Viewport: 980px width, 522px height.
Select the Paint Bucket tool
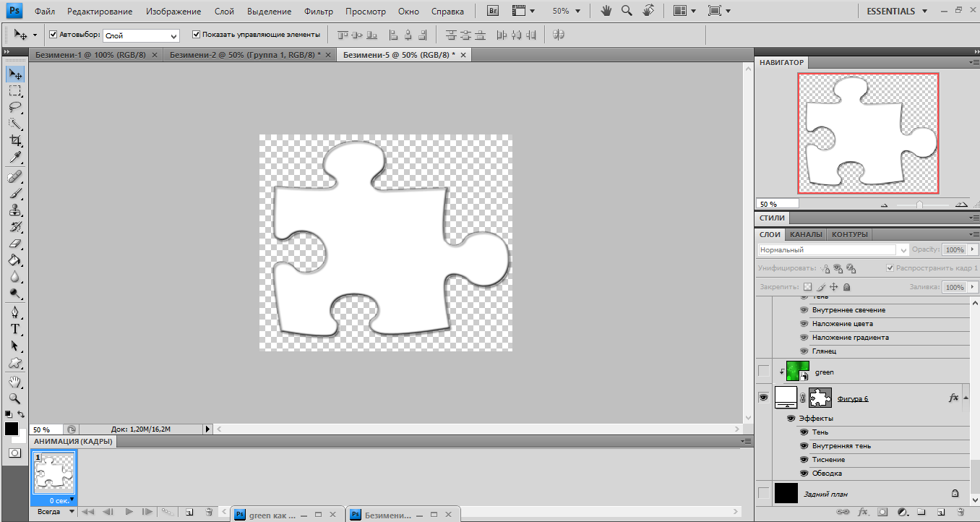pos(15,260)
